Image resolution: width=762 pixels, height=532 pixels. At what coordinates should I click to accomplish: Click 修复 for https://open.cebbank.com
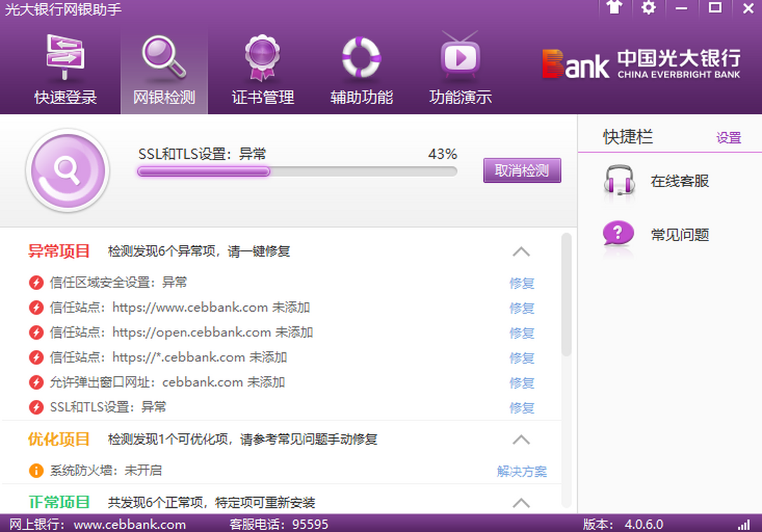click(522, 333)
